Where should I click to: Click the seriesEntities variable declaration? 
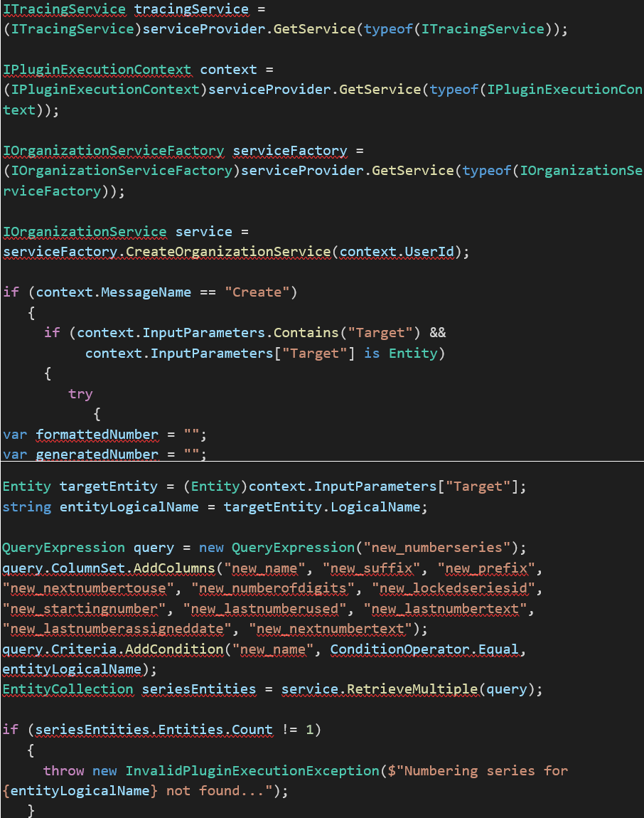[199, 690]
